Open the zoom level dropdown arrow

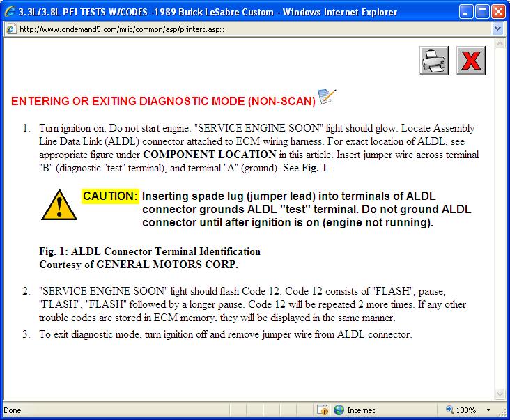488,410
